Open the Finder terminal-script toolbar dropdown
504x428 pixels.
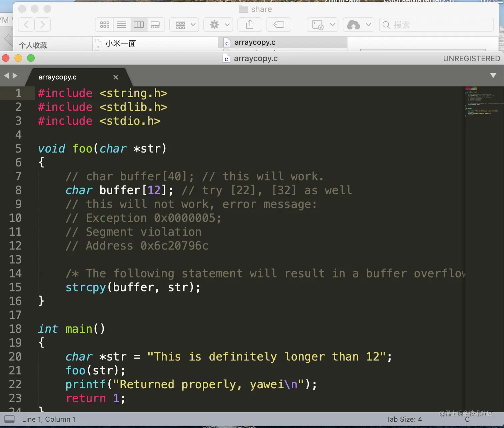322,25
